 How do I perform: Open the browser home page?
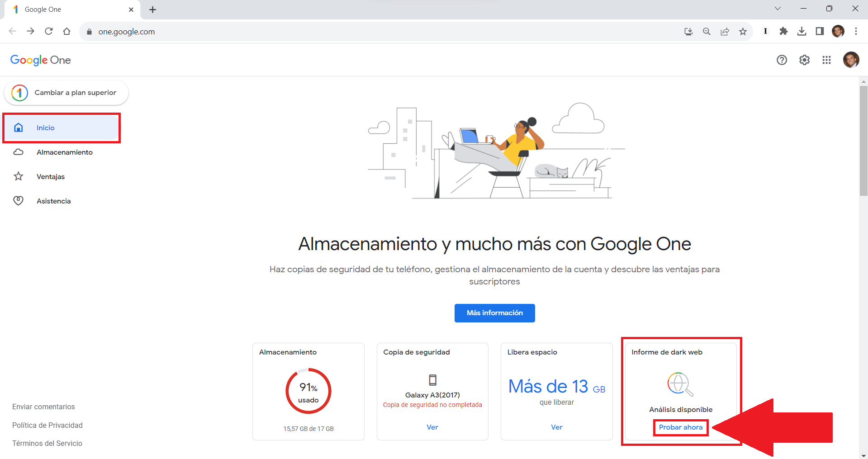[66, 31]
